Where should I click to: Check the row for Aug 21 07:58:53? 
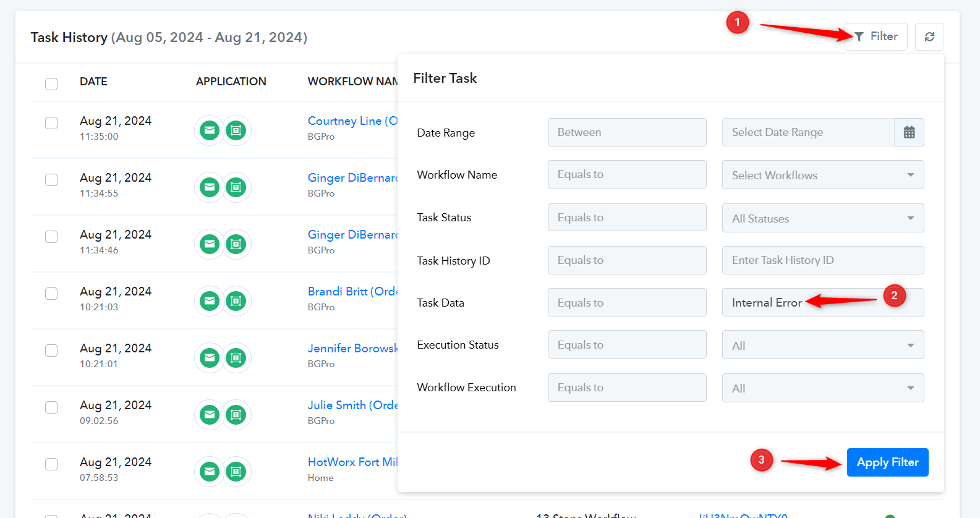(51, 464)
